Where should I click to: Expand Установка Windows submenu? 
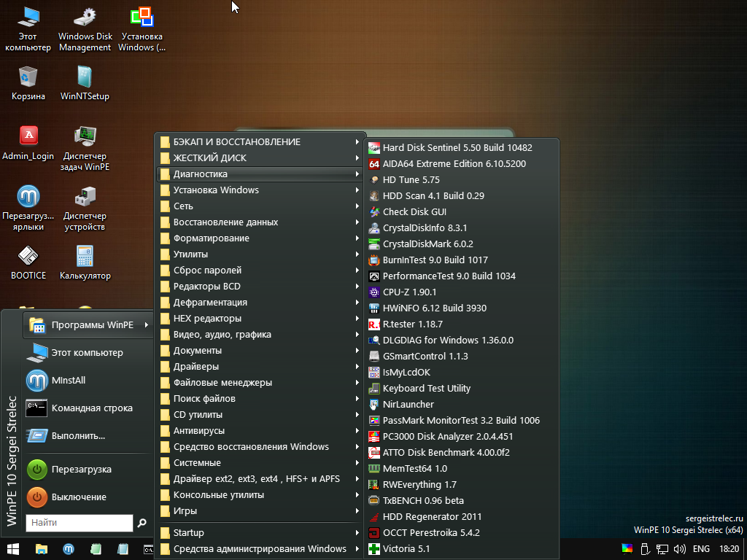[x=260, y=190]
